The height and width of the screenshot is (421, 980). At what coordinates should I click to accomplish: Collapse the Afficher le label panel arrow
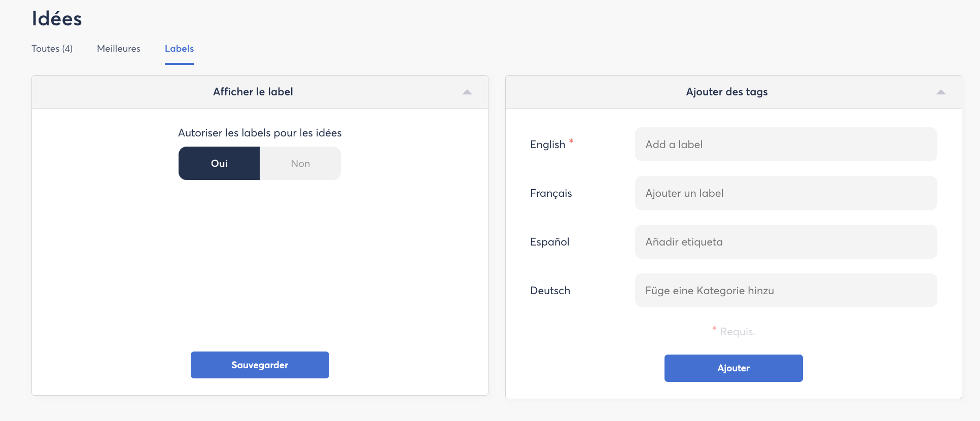[467, 92]
